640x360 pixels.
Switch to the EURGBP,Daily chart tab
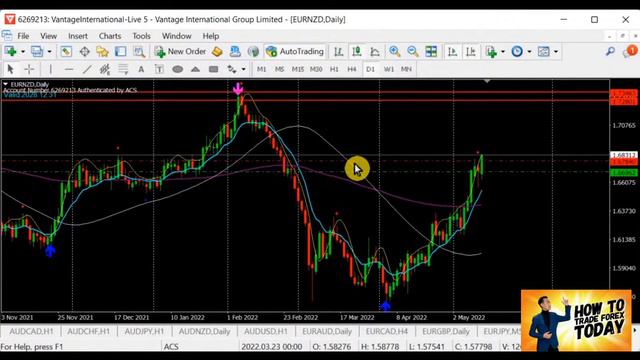446,331
